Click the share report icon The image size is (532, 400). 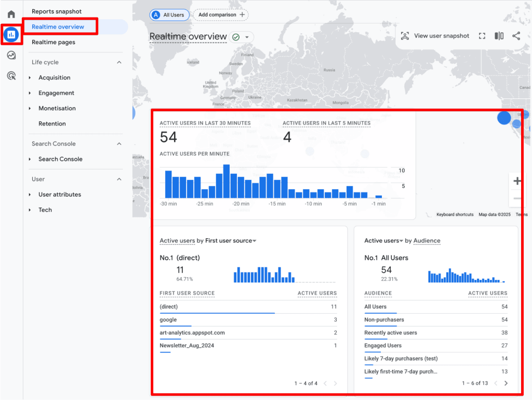tap(516, 36)
